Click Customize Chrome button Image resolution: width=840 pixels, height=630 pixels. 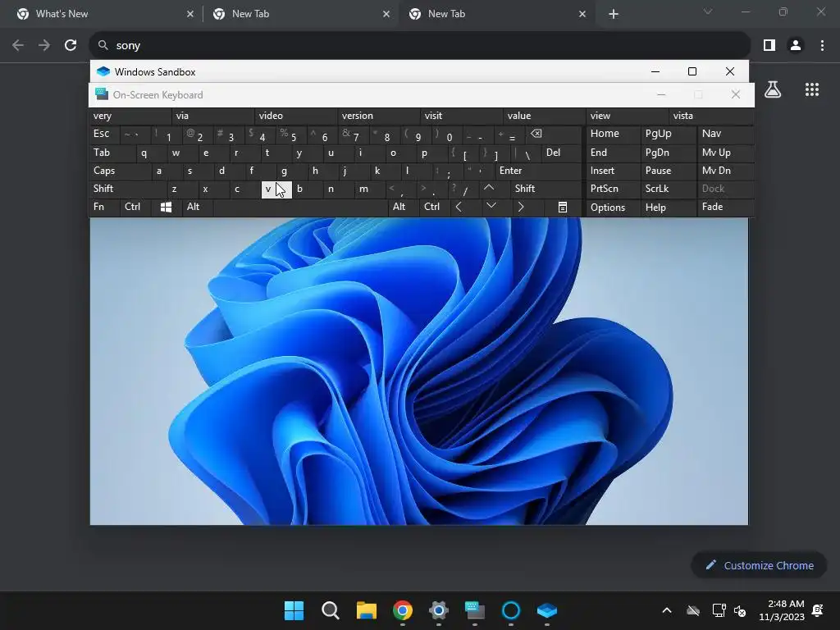click(x=759, y=565)
